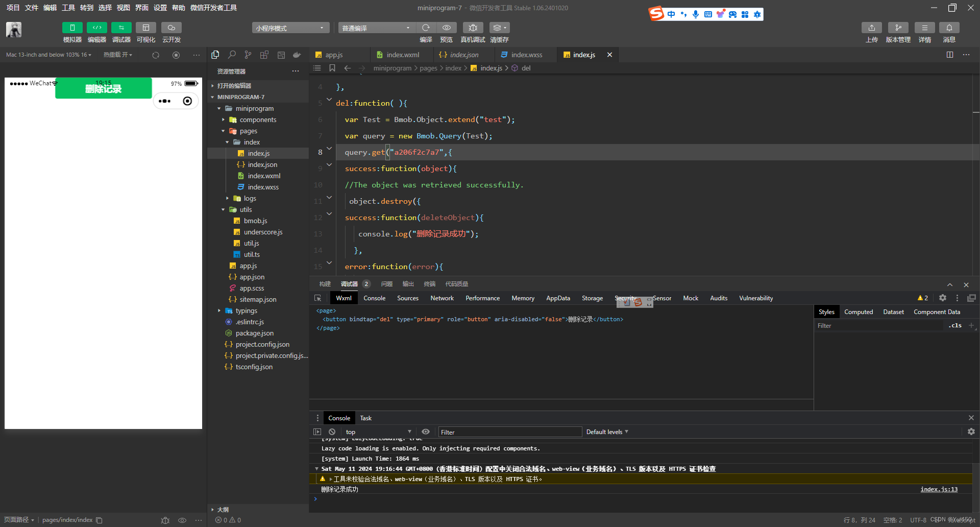Toggle the debugger panel button
This screenshot has height=527, width=980.
(121, 28)
